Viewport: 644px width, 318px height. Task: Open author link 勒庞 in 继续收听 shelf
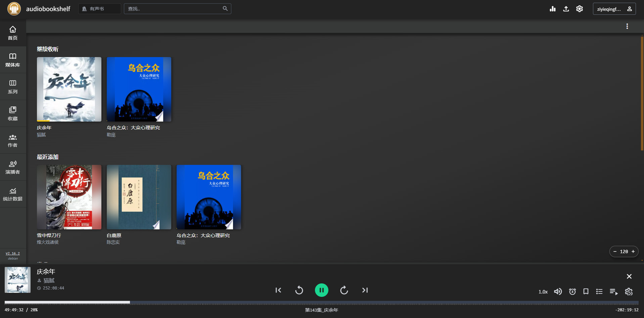(111, 135)
